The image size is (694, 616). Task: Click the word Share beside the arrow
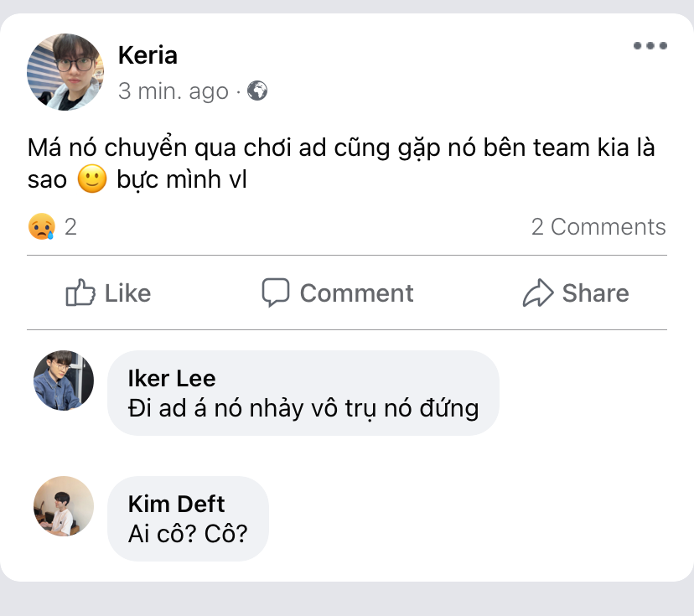click(595, 293)
